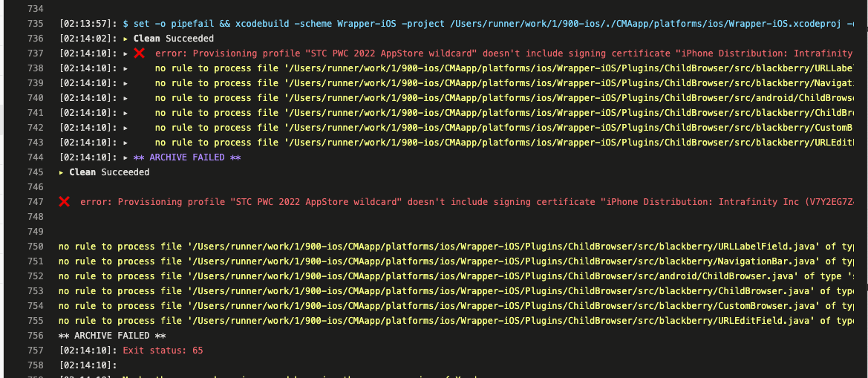Viewport: 868px width, 378px height.
Task: Click line number 758 in the gutter
Action: tap(35, 365)
